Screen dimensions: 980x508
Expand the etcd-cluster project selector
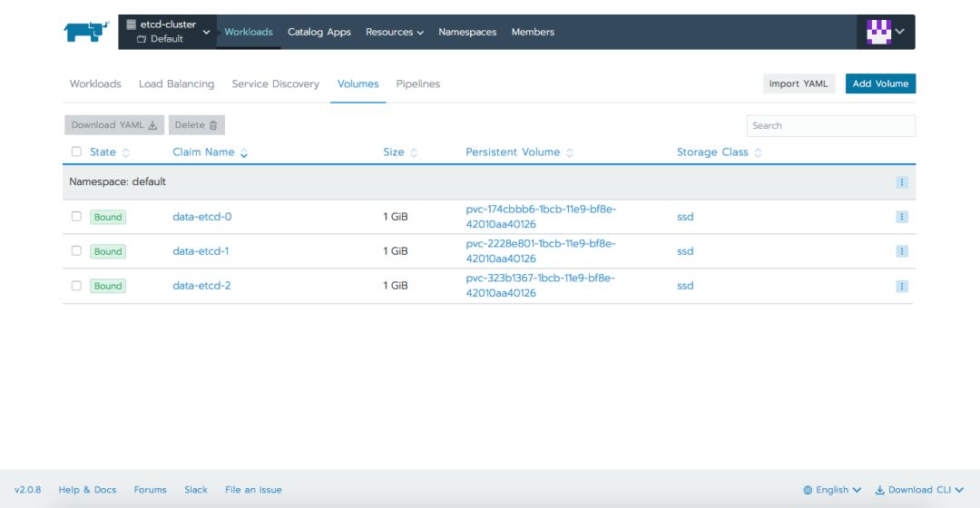(x=168, y=32)
